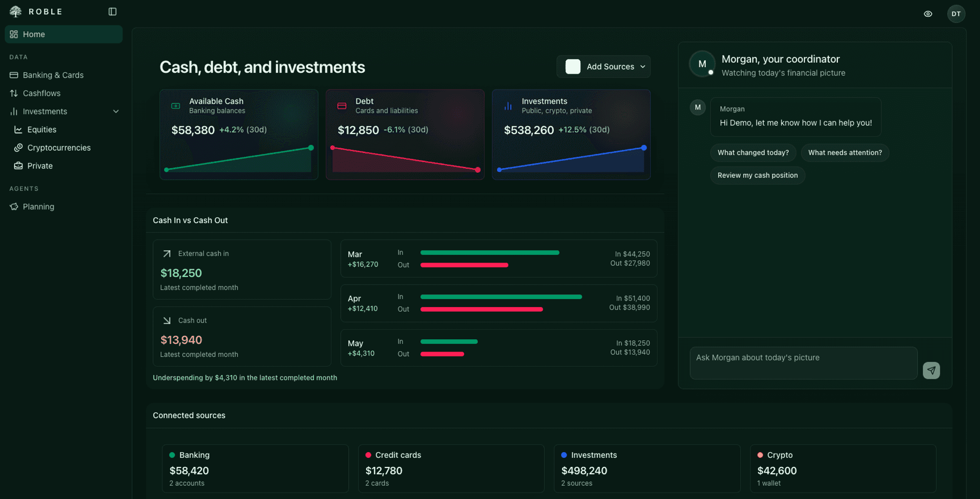980x499 pixels.
Task: Click the Cashflows arrows icon
Action: [x=14, y=93]
